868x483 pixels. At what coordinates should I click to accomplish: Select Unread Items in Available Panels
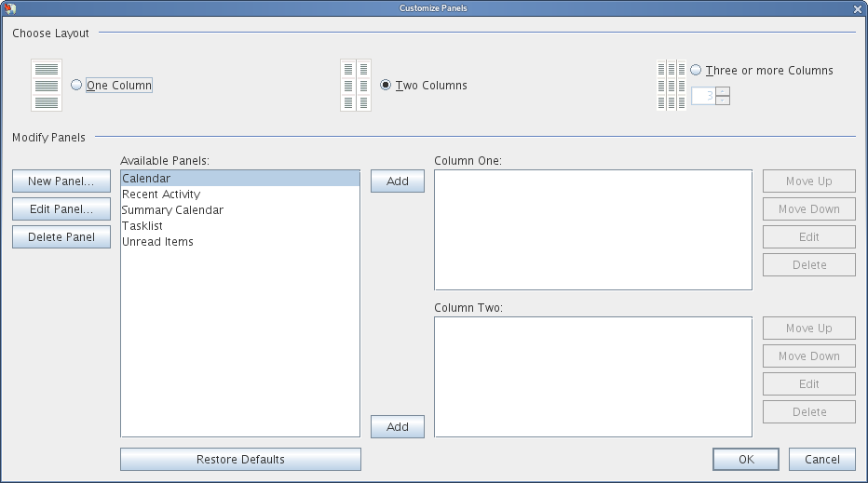click(240, 242)
